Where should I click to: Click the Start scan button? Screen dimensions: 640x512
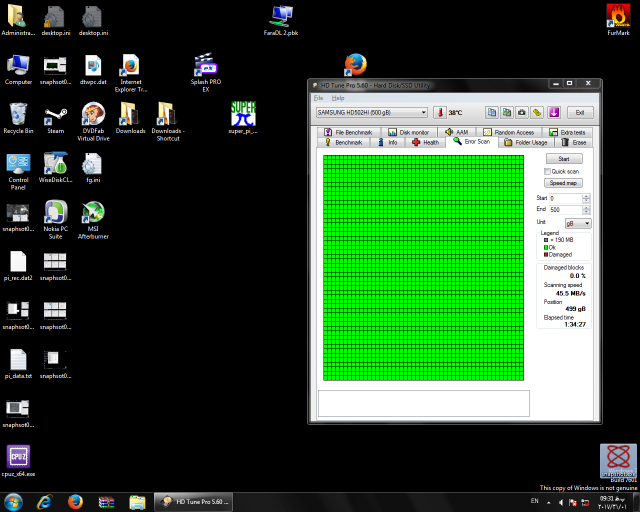click(564, 159)
